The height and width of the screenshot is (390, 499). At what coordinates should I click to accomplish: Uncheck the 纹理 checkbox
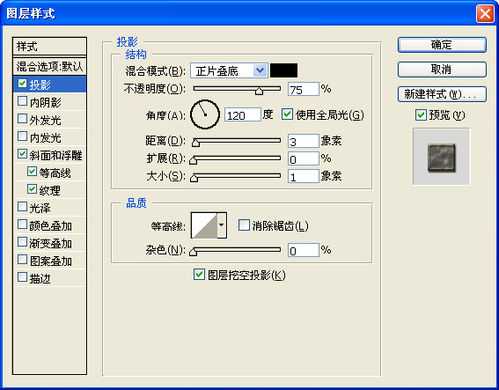pyautogui.click(x=32, y=189)
